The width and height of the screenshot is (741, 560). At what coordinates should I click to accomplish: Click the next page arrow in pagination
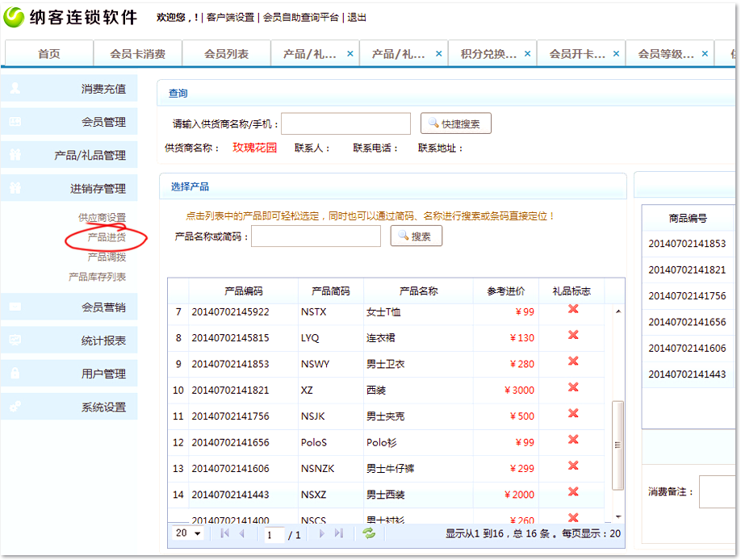pos(322,533)
